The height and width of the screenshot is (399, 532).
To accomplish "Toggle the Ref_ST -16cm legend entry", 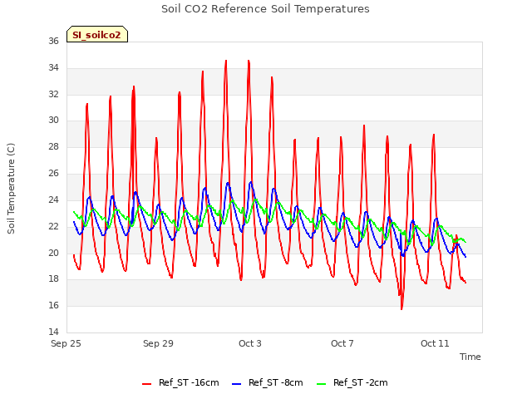I will [180, 383].
